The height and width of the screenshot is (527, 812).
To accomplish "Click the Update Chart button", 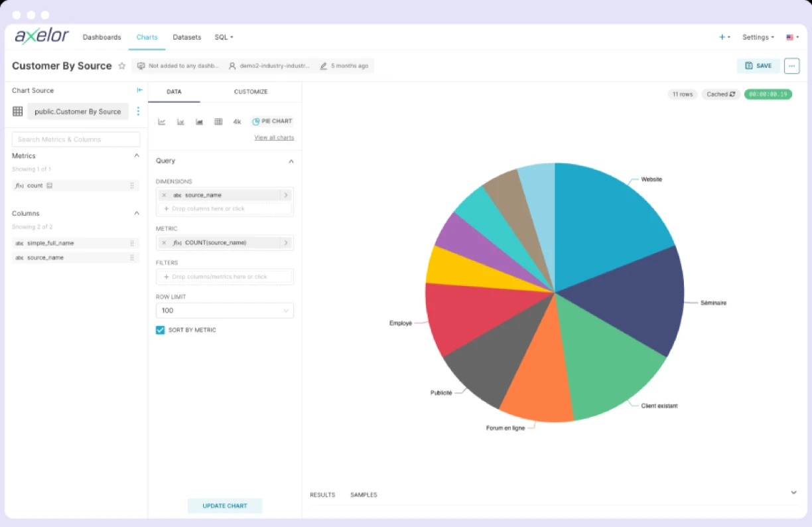I will [225, 505].
